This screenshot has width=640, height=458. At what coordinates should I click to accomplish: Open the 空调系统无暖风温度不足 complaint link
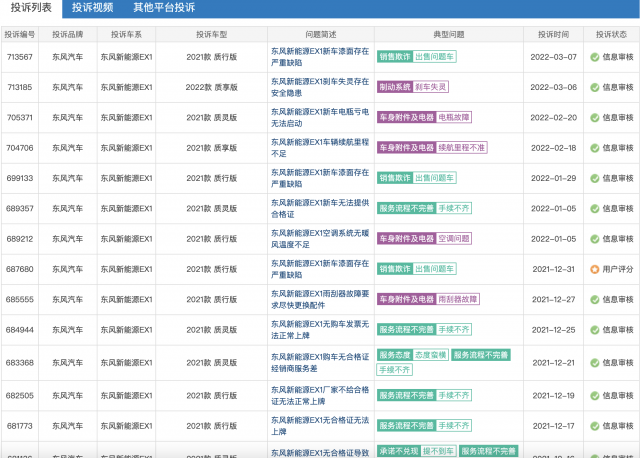(320, 239)
